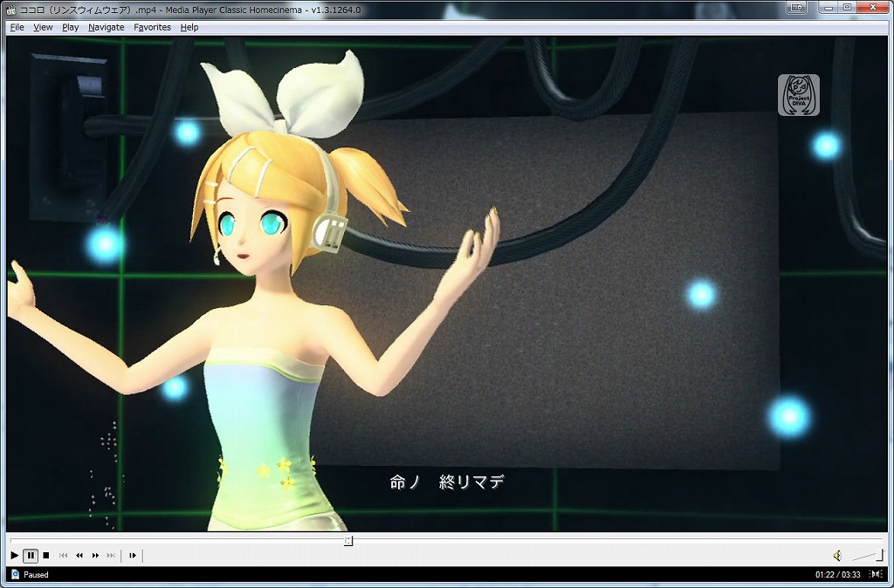Viewport: 894px width, 588px height.
Task: Minimize the Media Player Classic window
Action: click(829, 7)
